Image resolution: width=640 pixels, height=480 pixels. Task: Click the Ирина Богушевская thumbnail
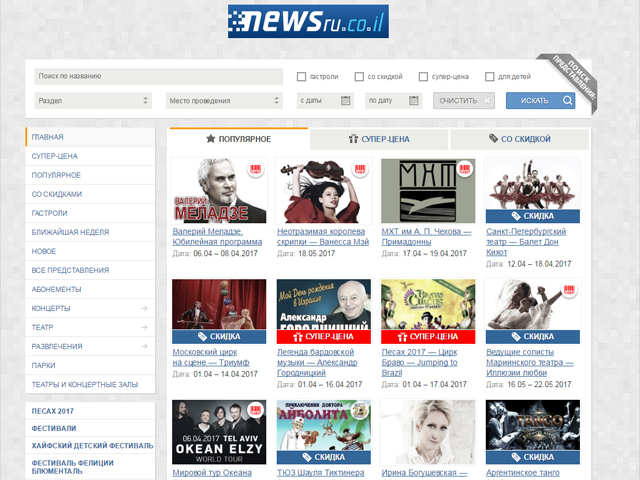coord(428,432)
